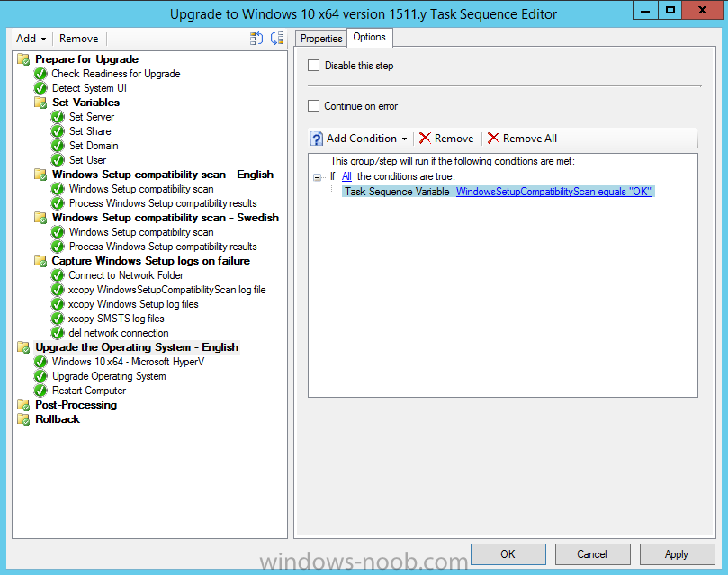Select the Check Readiness for Upgrade step
The image size is (728, 575).
[116, 74]
